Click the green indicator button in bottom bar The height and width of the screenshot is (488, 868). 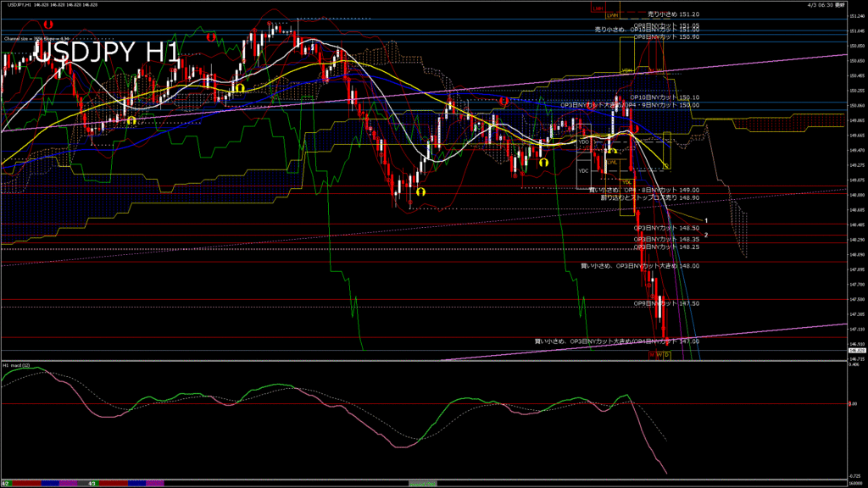[x=423, y=484]
